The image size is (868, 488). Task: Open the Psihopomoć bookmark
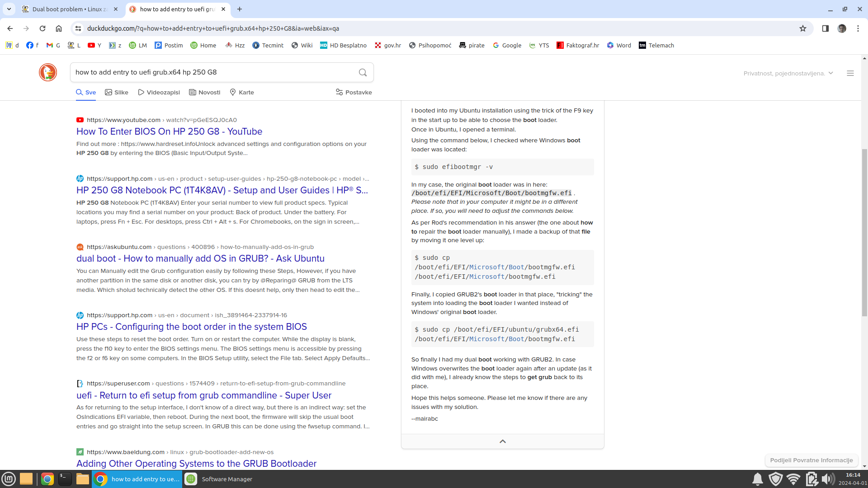(430, 45)
